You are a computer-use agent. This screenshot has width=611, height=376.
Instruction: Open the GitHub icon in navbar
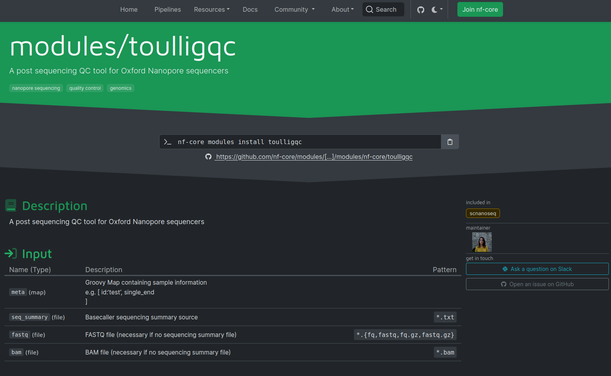click(x=420, y=10)
